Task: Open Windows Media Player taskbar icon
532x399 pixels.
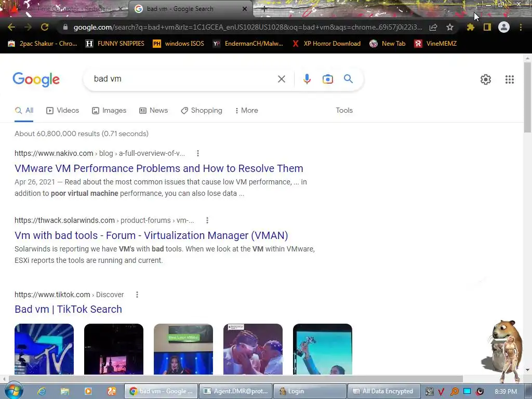Action: (88, 391)
